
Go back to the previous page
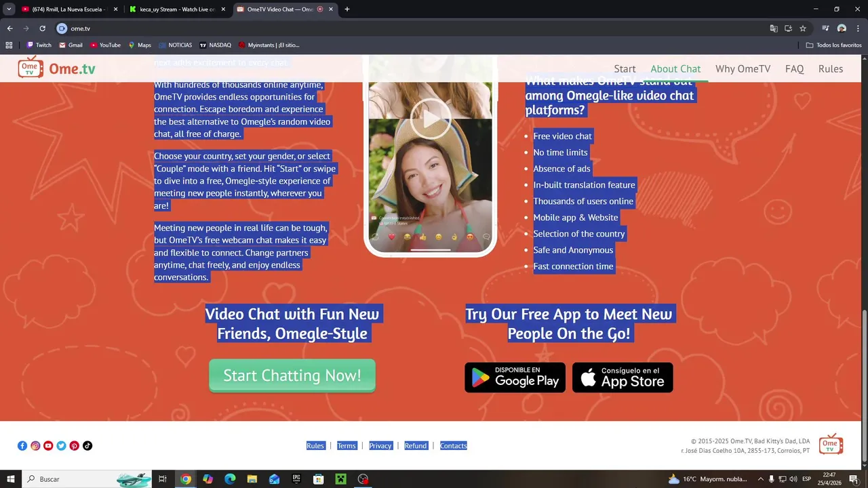(x=9, y=28)
